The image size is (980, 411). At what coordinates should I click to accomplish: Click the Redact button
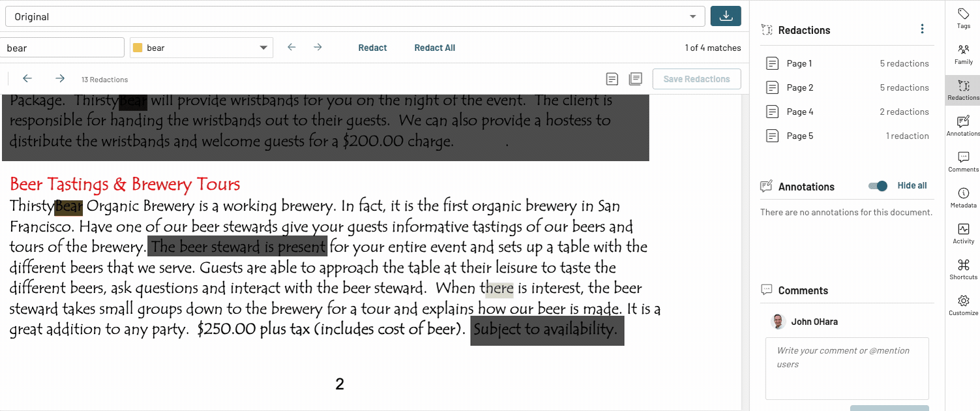coord(372,48)
